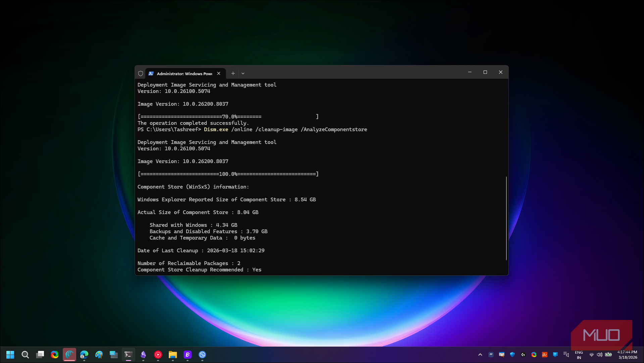Close the Administrator Windows PowerShell tab
This screenshot has height=363, width=644.
(x=219, y=73)
